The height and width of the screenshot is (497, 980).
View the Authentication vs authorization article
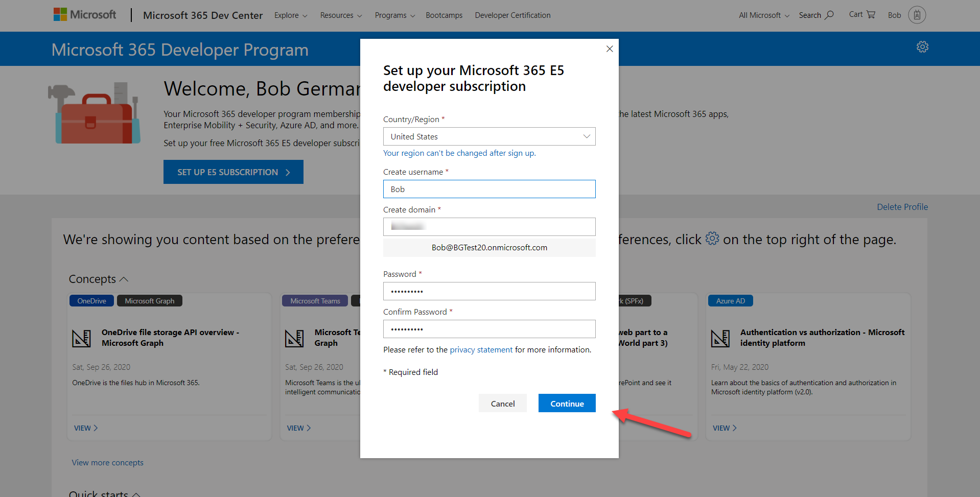pyautogui.click(x=725, y=428)
